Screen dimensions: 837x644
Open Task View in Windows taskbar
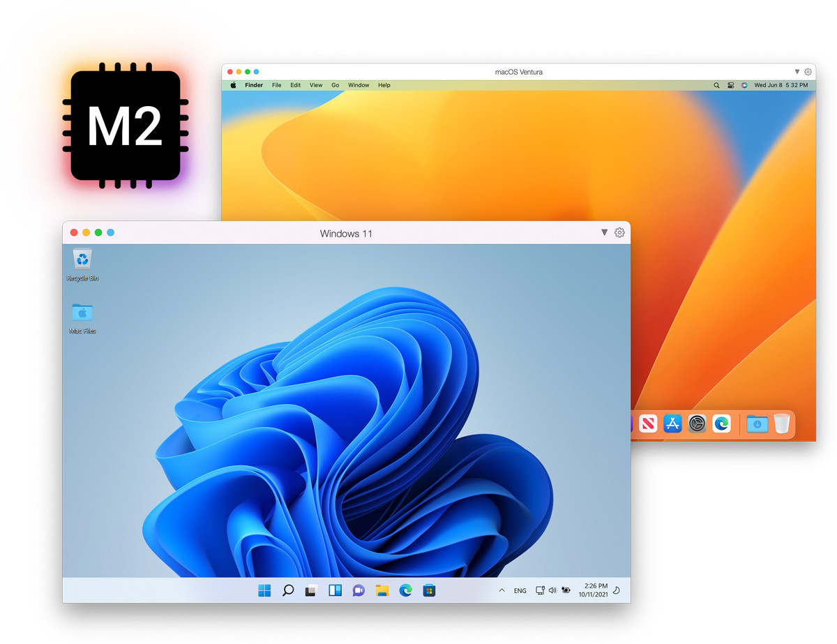pyautogui.click(x=311, y=591)
